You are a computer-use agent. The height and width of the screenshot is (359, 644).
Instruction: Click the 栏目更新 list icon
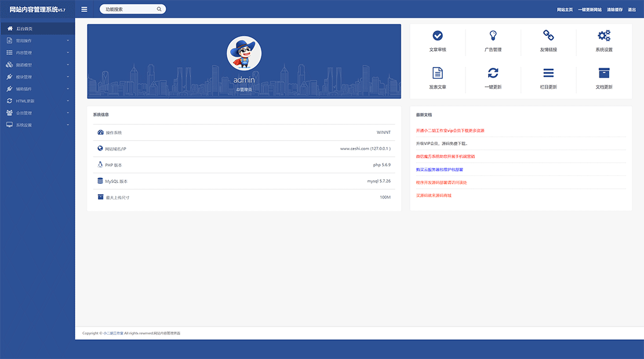[x=548, y=74]
